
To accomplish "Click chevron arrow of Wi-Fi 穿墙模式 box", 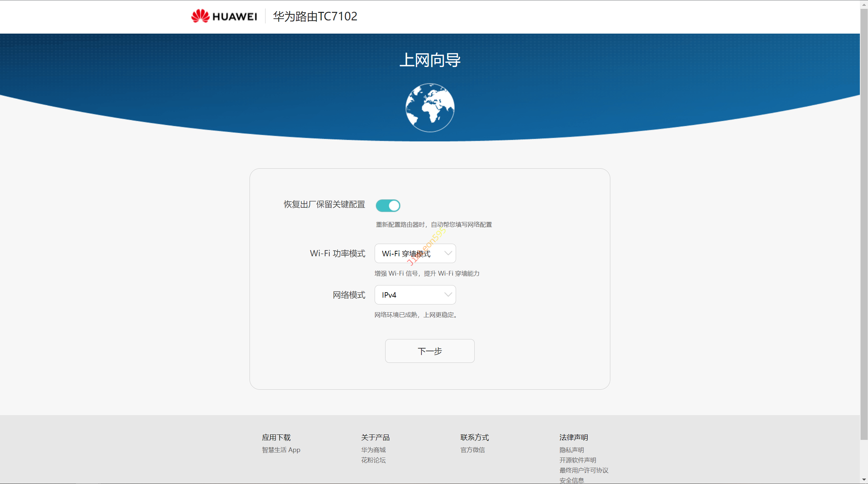I will (448, 254).
